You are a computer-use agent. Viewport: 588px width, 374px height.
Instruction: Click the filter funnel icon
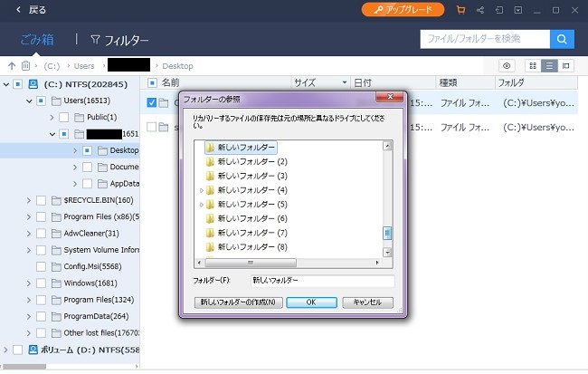95,40
